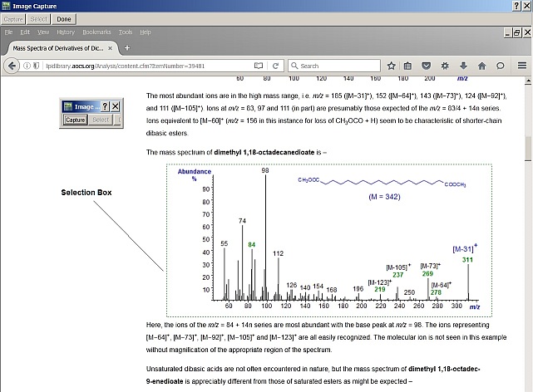Open the History menu
533x392 pixels.
tap(66, 32)
